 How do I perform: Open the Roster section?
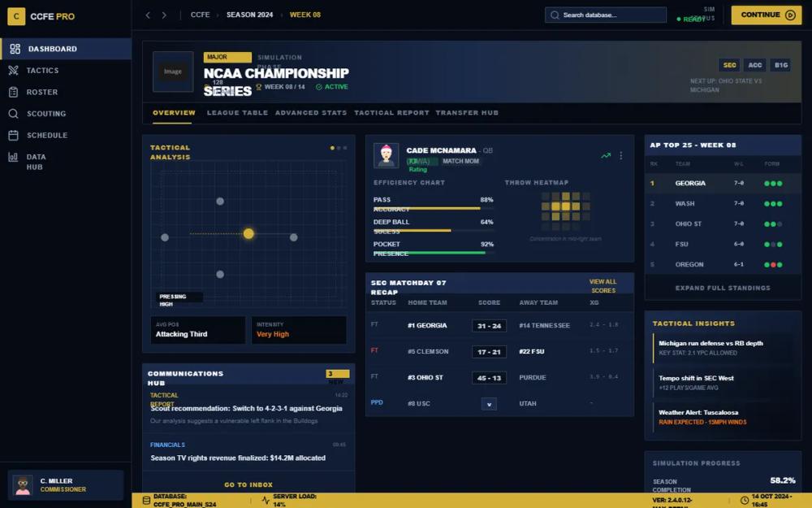pyautogui.click(x=15, y=92)
